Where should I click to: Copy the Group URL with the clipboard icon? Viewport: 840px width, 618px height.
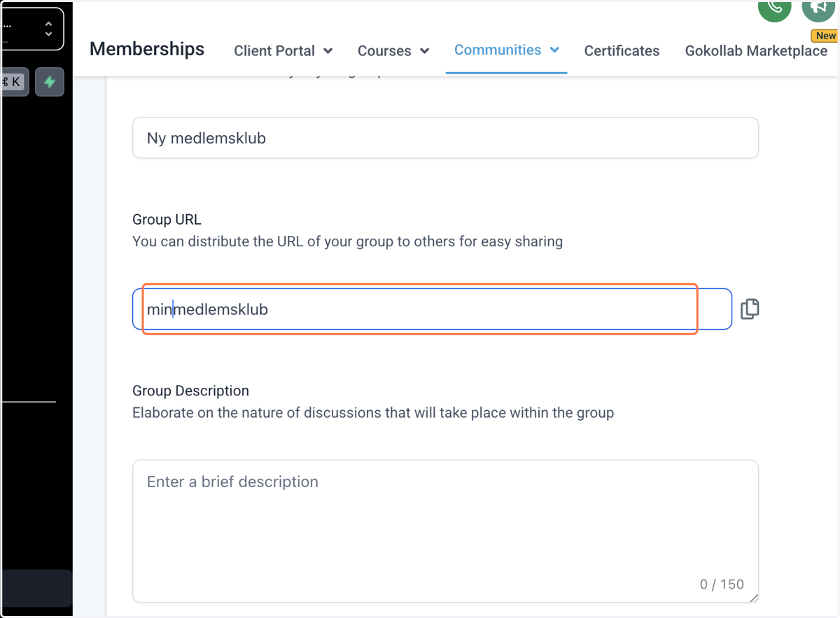pos(750,309)
